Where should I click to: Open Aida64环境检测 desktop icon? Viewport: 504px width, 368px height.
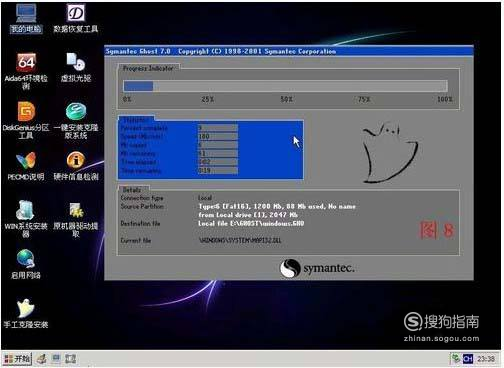click(26, 71)
